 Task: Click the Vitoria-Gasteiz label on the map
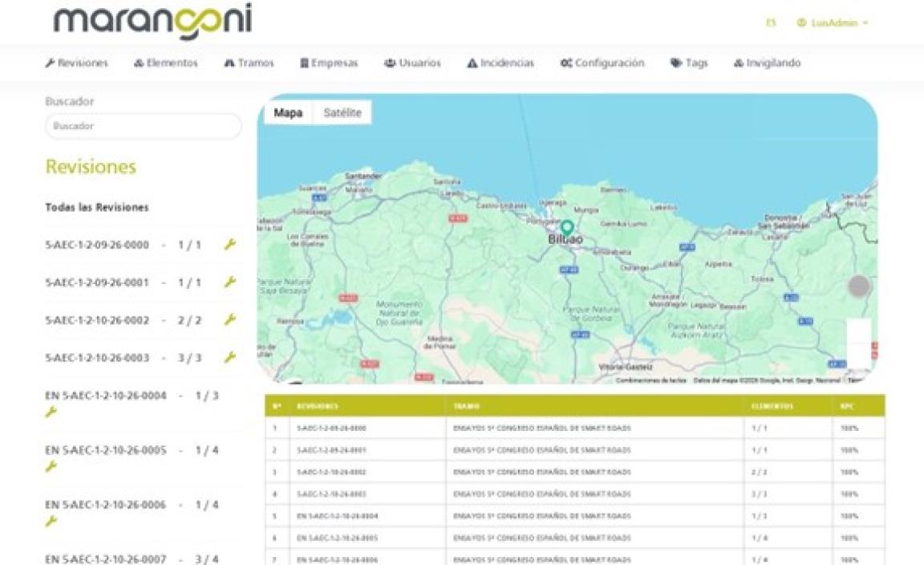tap(626, 367)
